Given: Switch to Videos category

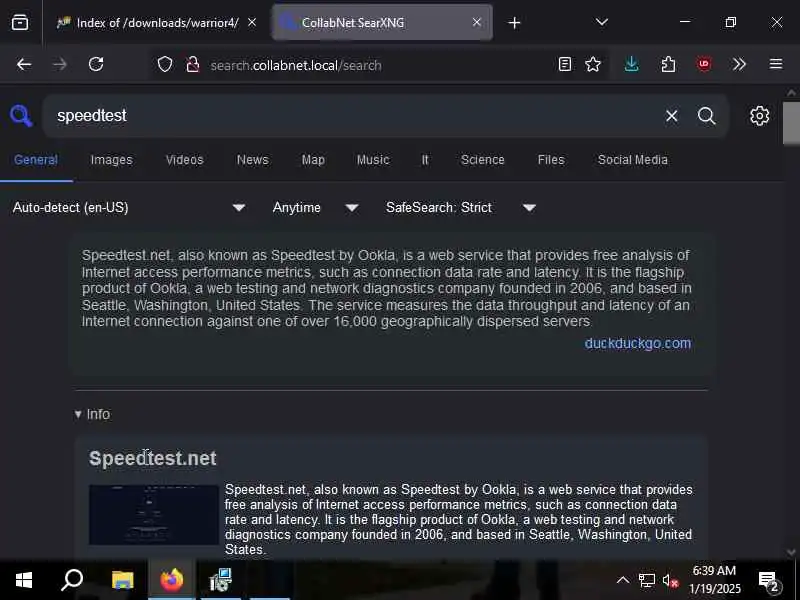Looking at the screenshot, I should tap(185, 160).
